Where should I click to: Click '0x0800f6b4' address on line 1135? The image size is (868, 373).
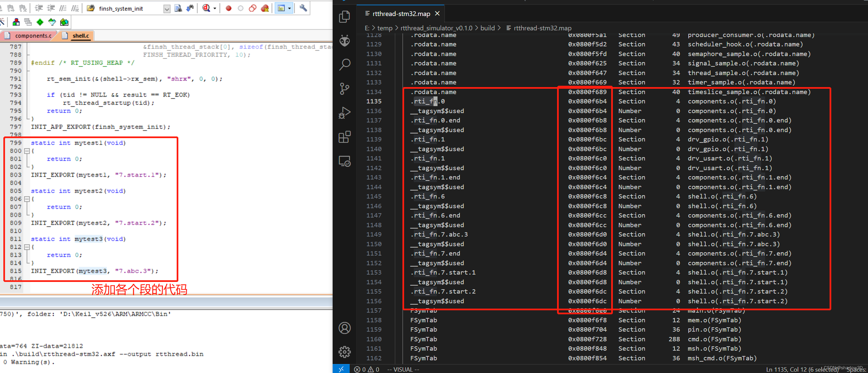pos(587,101)
